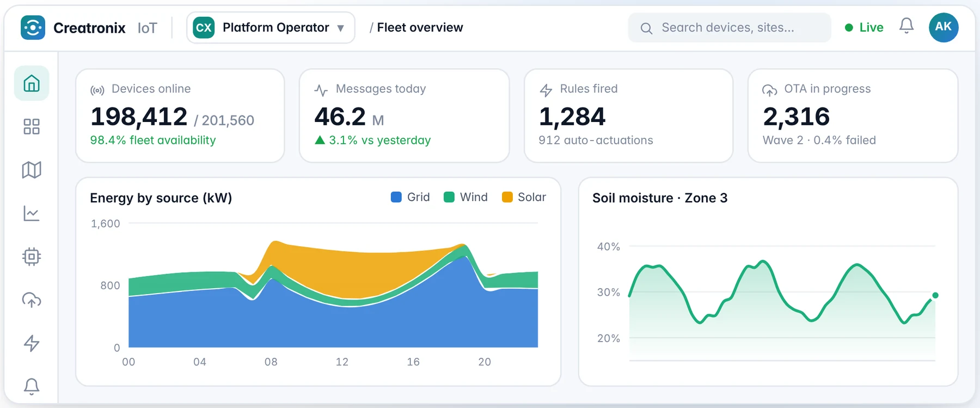Click the OTA in progress cloud icon
The width and height of the screenshot is (980, 408).
pyautogui.click(x=769, y=90)
